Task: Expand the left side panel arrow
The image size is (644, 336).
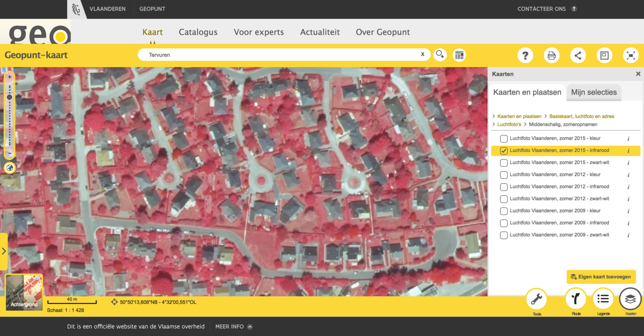Action: (4, 251)
